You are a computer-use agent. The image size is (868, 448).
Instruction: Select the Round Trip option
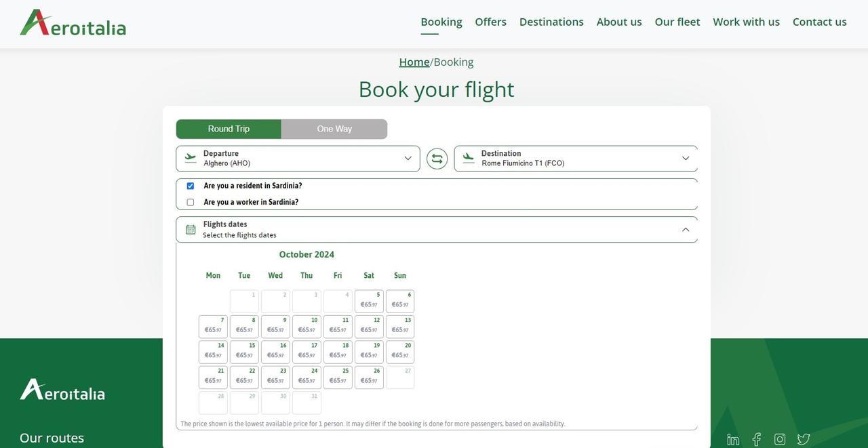click(x=229, y=129)
